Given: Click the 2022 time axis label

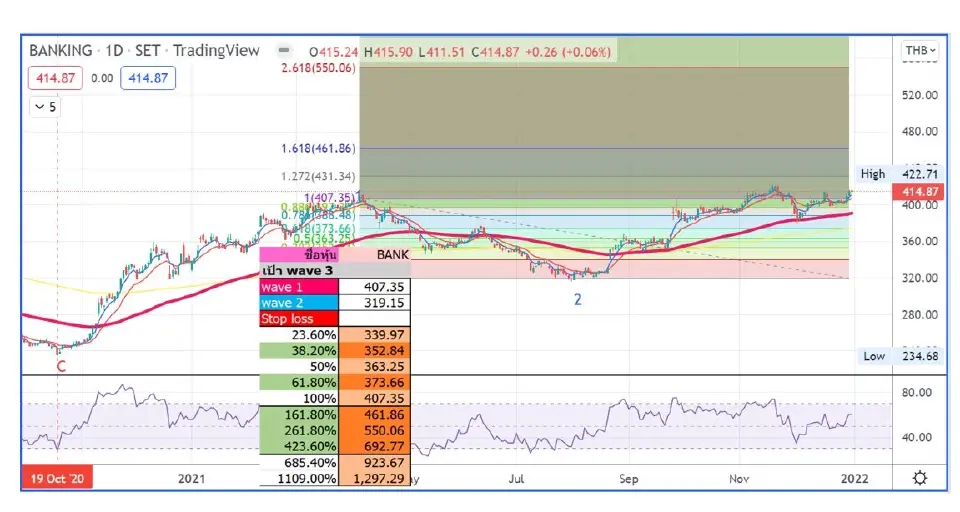Looking at the screenshot, I should [x=854, y=478].
